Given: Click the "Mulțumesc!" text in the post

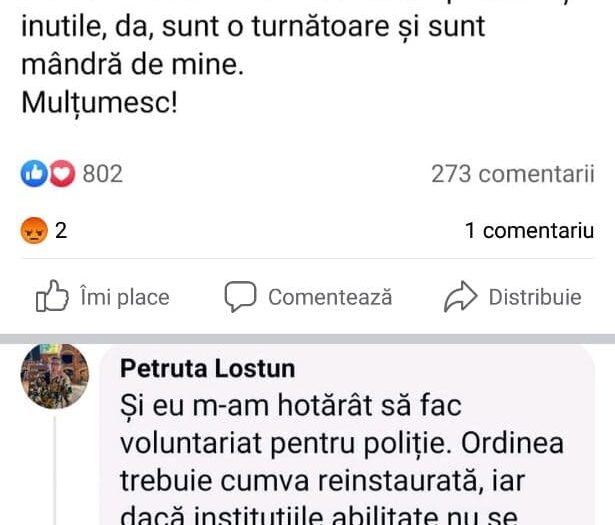Looking at the screenshot, I should pos(98,102).
